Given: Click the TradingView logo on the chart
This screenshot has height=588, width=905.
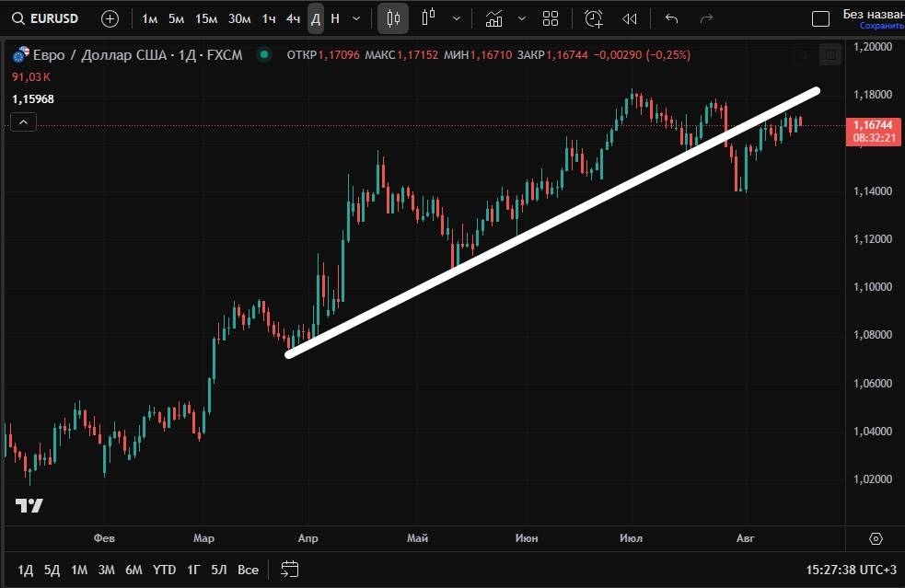Looking at the screenshot, I should point(29,505).
